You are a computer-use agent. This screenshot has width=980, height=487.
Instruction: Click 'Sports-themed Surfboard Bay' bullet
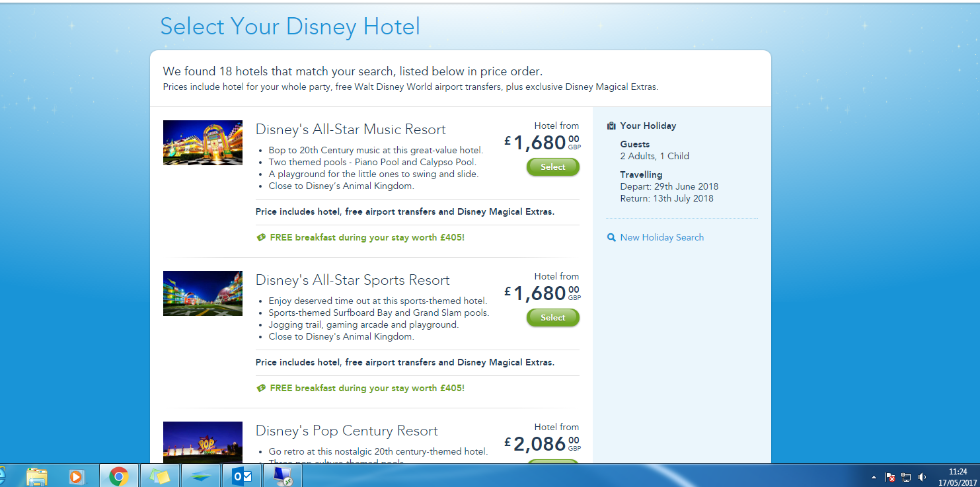[x=379, y=313]
